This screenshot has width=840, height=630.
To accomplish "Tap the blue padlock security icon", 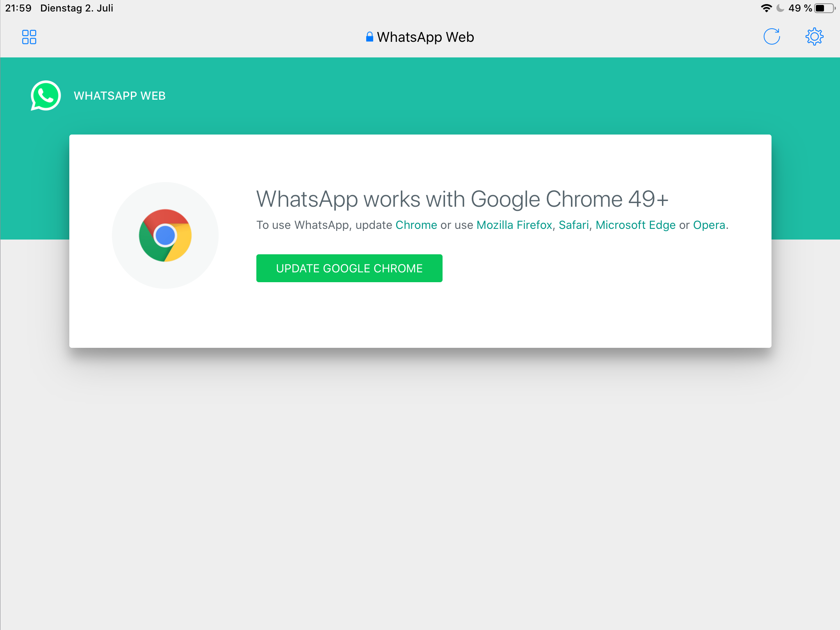I will click(x=370, y=37).
